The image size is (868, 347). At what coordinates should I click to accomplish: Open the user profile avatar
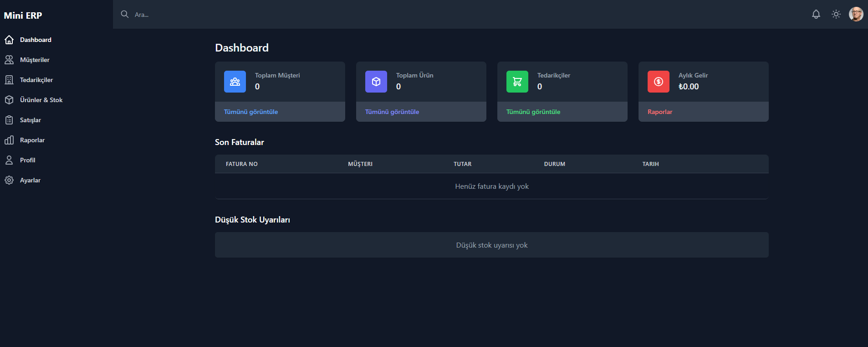click(x=856, y=14)
